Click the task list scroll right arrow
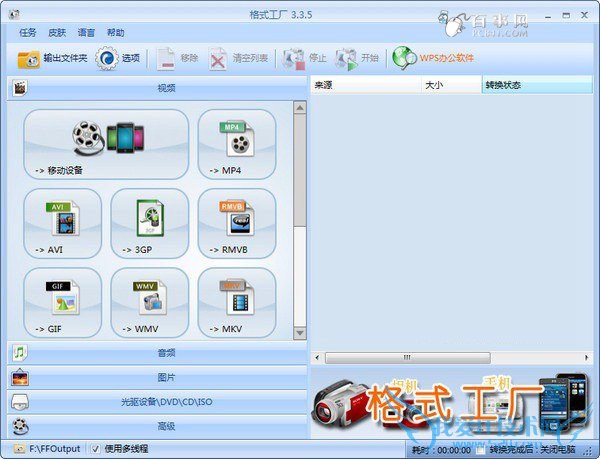The image size is (600, 459). pos(587,358)
